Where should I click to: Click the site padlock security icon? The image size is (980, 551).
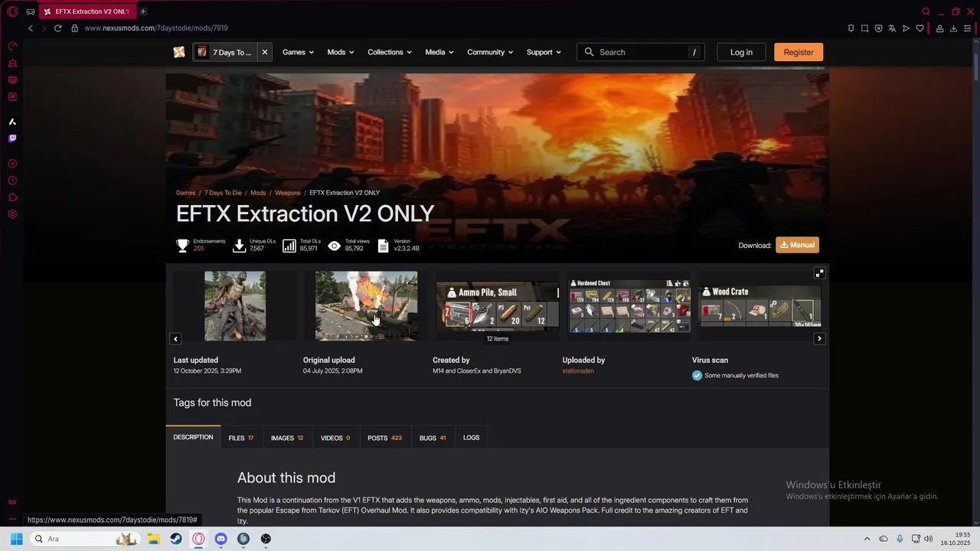(x=75, y=28)
